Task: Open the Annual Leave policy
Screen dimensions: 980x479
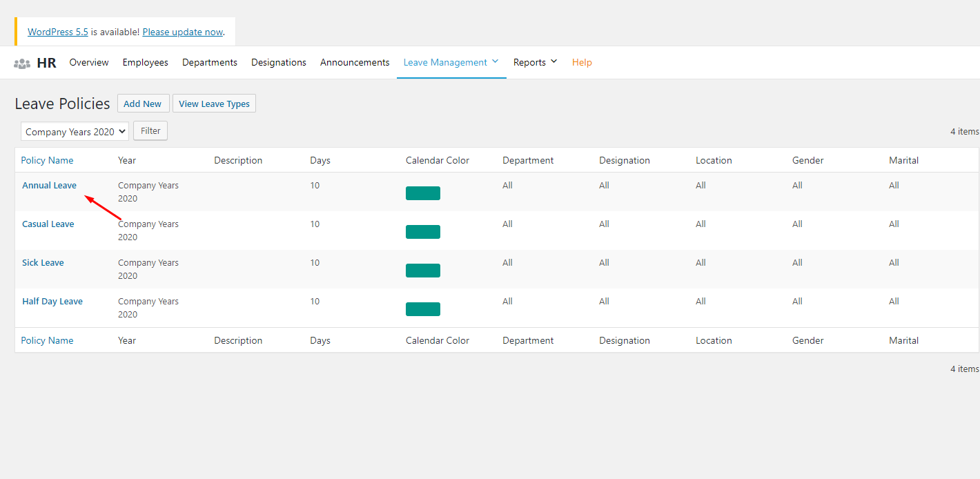Action: click(49, 185)
